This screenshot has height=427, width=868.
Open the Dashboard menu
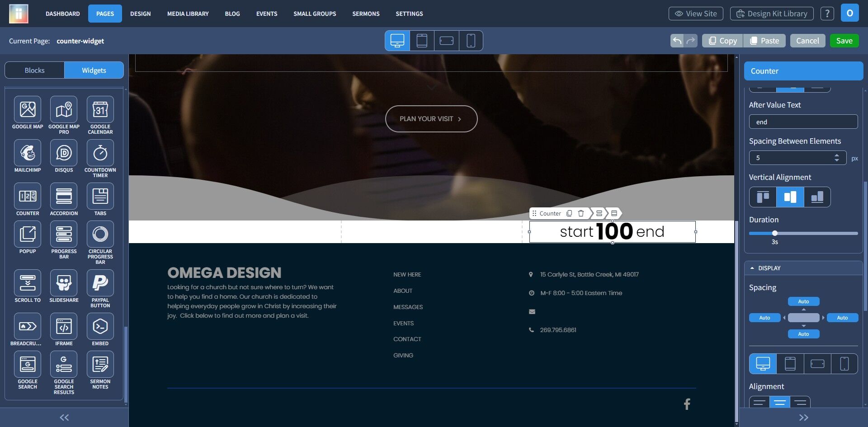(x=63, y=14)
